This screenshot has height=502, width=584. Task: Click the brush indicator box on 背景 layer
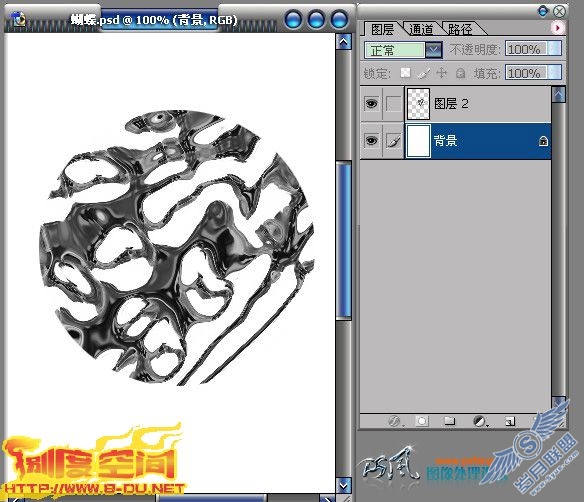(x=393, y=141)
